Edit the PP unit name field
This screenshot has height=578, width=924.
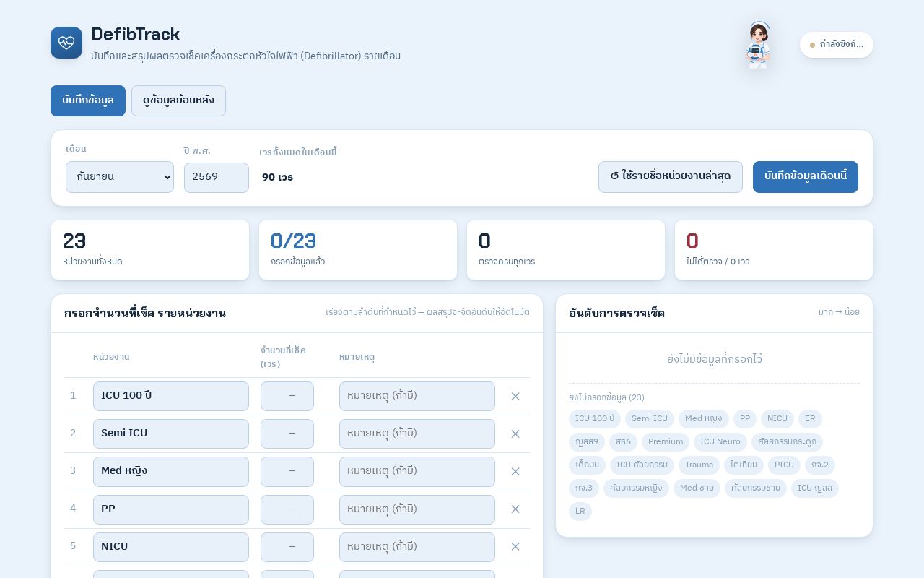tap(171, 509)
